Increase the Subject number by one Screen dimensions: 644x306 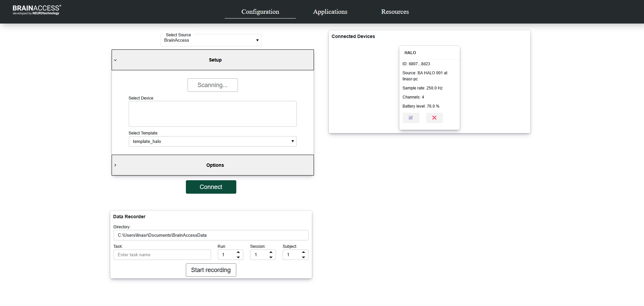click(x=304, y=252)
